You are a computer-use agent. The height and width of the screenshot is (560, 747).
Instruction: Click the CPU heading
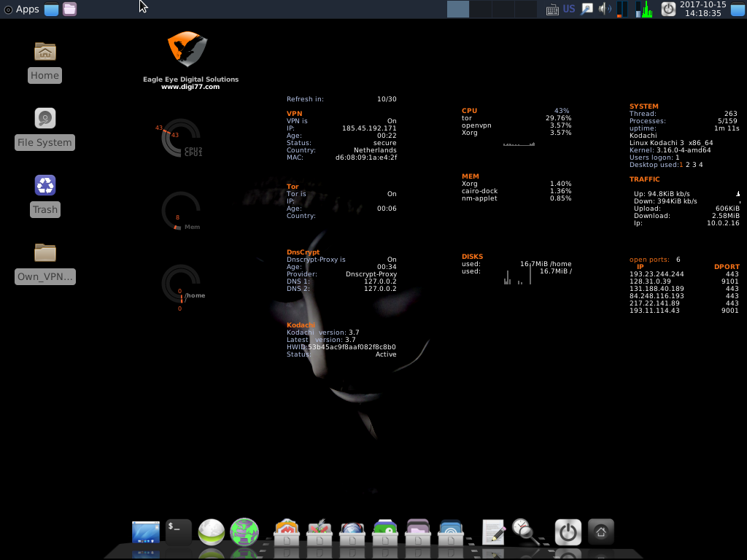click(x=469, y=111)
